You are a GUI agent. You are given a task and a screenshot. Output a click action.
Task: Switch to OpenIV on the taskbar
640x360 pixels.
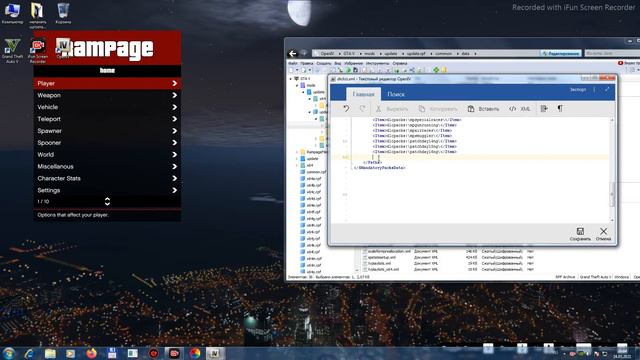click(x=214, y=353)
